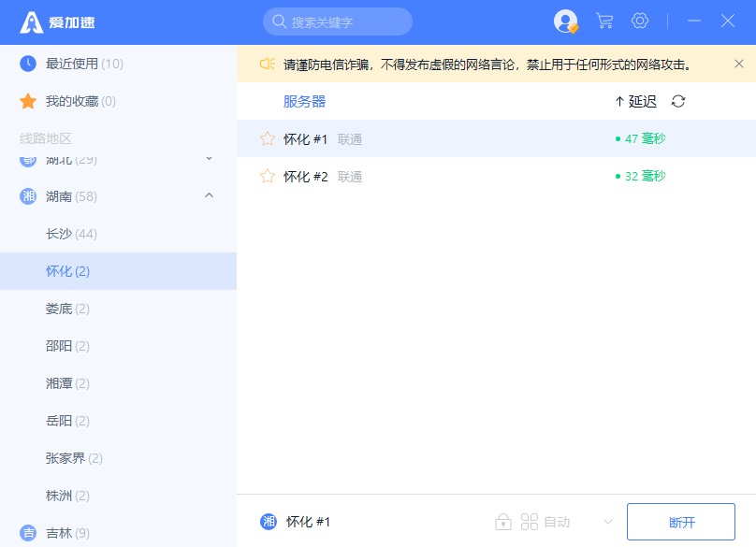756x547 pixels.
Task: Click the search box 搜索关键字
Action: point(338,22)
